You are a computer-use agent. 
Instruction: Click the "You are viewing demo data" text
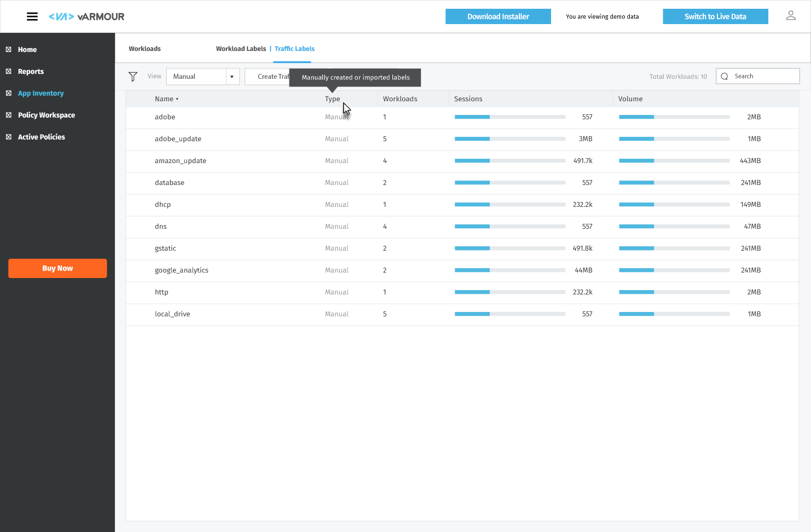602,16
